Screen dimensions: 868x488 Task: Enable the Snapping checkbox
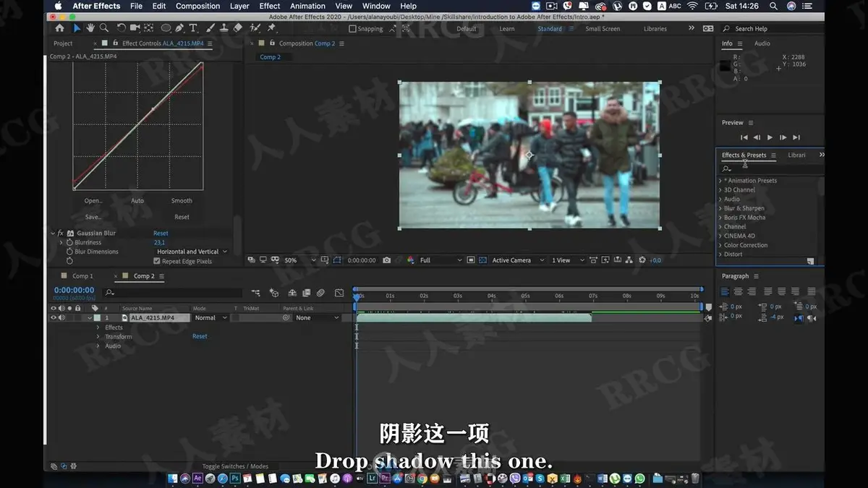352,29
